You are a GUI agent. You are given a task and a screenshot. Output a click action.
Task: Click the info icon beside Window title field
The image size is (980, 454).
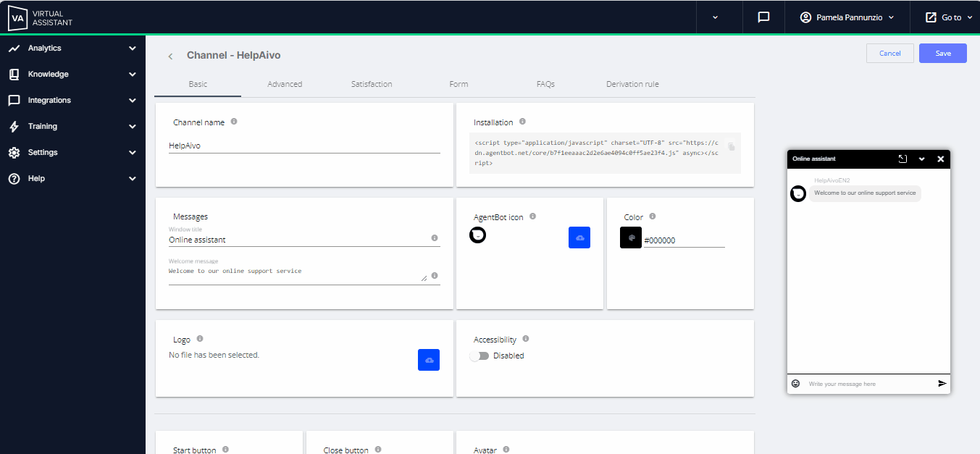(x=435, y=237)
